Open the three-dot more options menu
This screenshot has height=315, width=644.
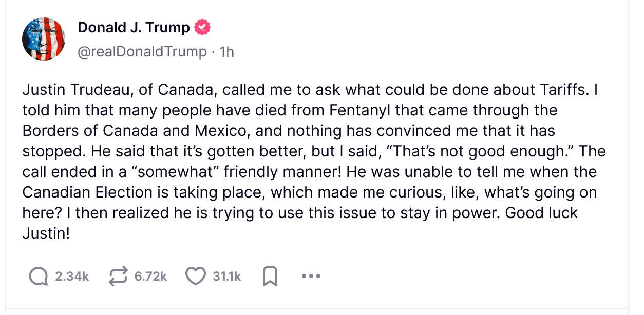click(311, 277)
